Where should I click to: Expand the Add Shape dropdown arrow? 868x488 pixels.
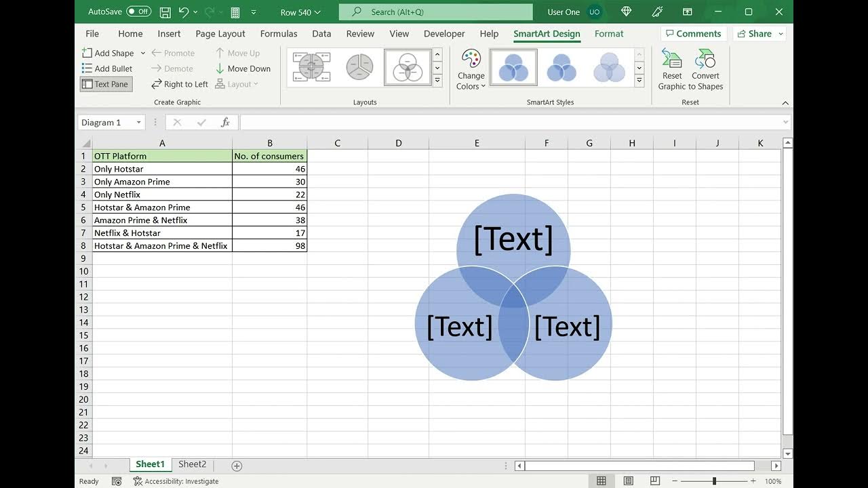pyautogui.click(x=142, y=53)
